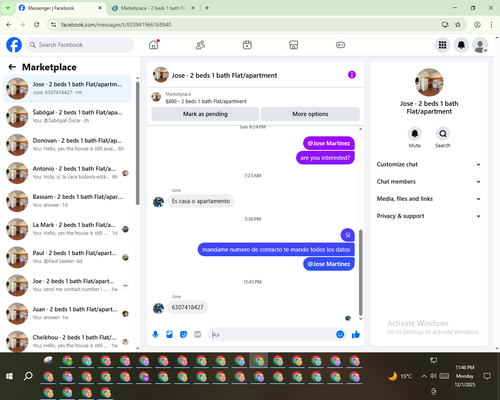Record a voice clip with microphone icon

(x=155, y=334)
